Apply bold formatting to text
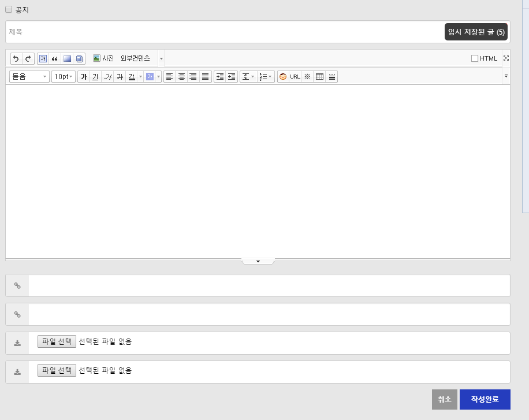Image resolution: width=529 pixels, height=420 pixels. click(x=83, y=77)
